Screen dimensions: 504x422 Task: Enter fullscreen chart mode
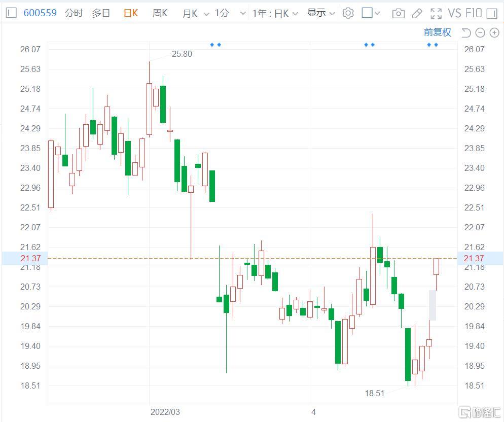[436, 14]
